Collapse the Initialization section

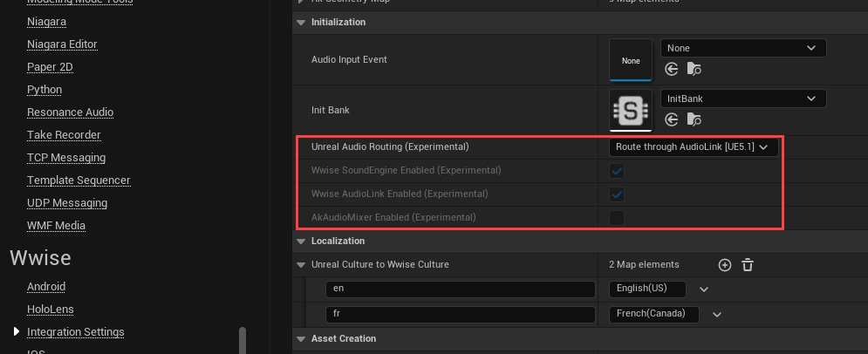301,23
